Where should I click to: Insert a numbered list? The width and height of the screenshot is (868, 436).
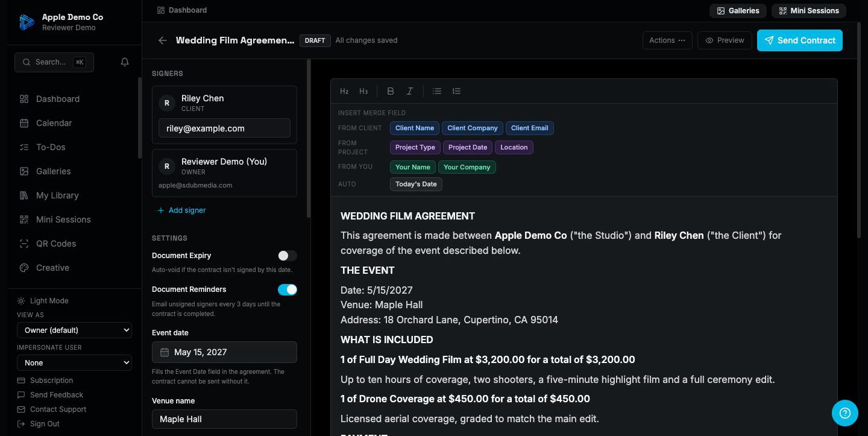(456, 91)
